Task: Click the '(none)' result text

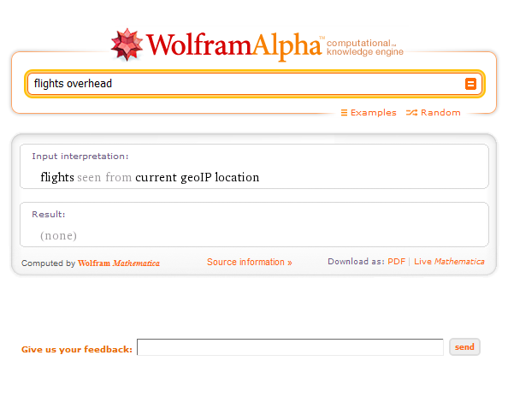Action: tap(58, 235)
